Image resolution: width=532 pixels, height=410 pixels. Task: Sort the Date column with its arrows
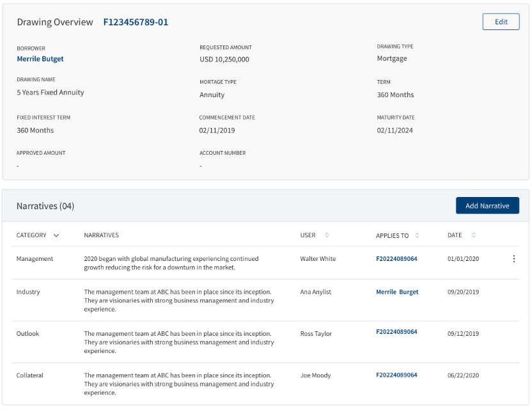click(474, 235)
